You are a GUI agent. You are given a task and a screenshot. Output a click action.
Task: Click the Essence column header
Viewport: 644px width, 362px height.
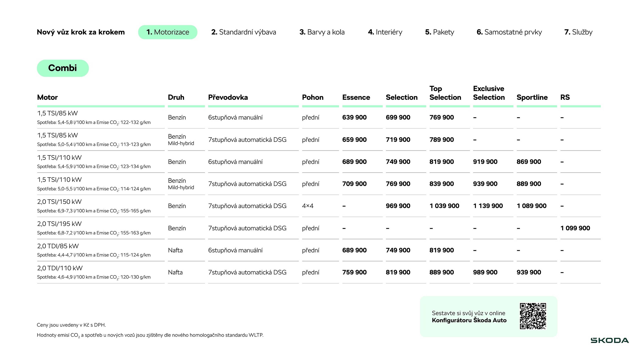pos(356,97)
